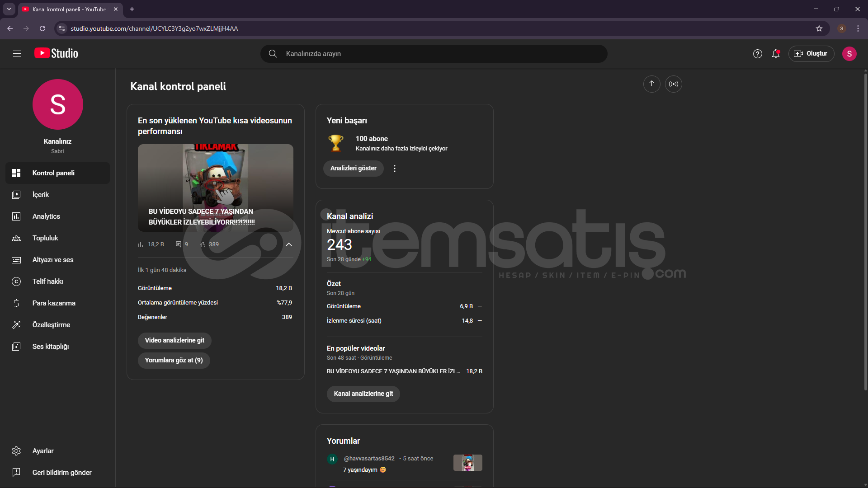Open a new browser tab
Image resolution: width=868 pixels, height=488 pixels.
point(132,9)
